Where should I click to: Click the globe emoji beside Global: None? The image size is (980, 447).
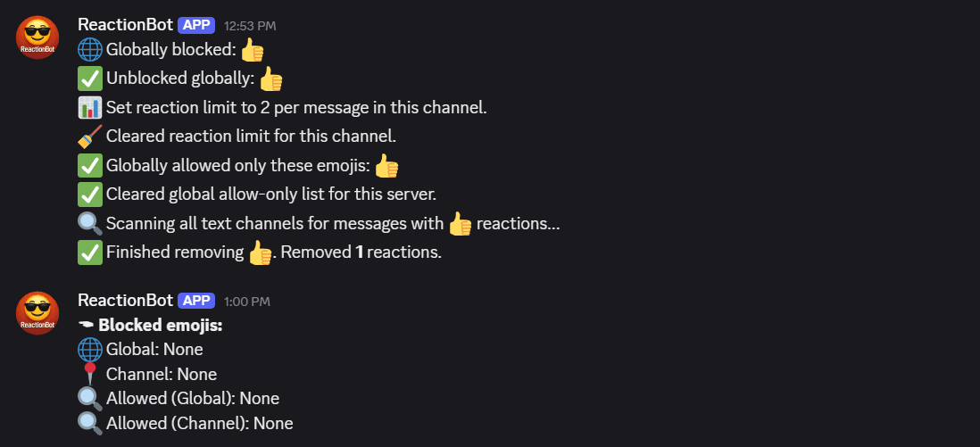[x=90, y=349]
